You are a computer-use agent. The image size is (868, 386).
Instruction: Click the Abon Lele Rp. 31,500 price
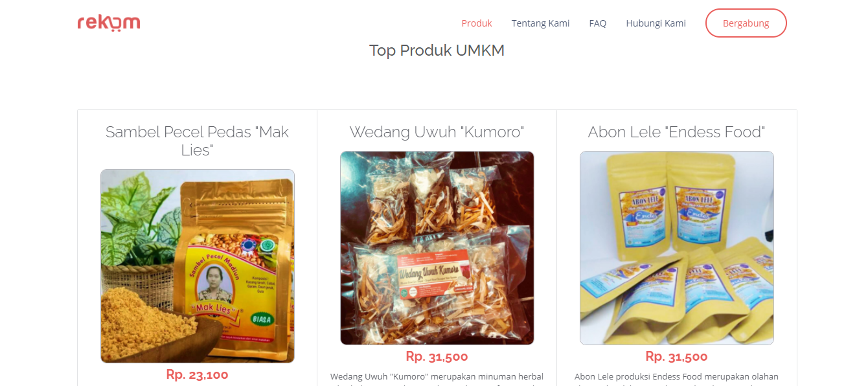tap(676, 356)
